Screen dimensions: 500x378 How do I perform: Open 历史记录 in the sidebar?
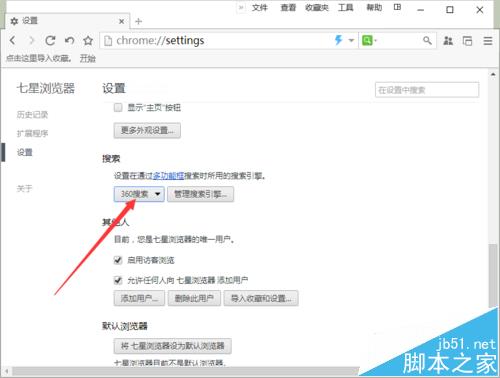point(32,115)
